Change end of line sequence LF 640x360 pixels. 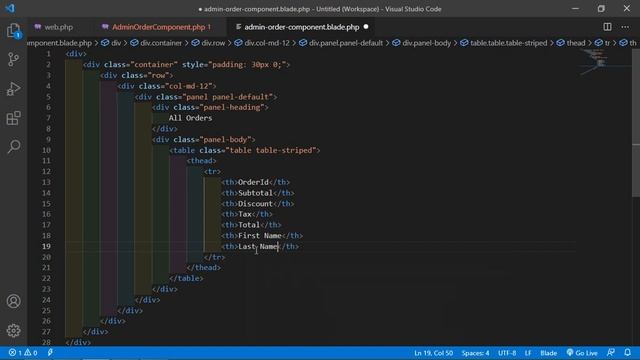coord(528,353)
